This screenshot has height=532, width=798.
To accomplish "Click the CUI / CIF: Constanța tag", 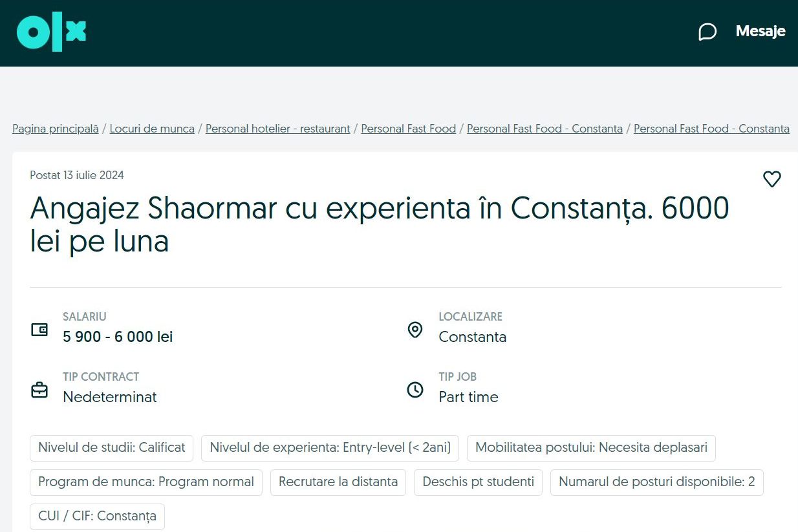I will pyautogui.click(x=96, y=516).
